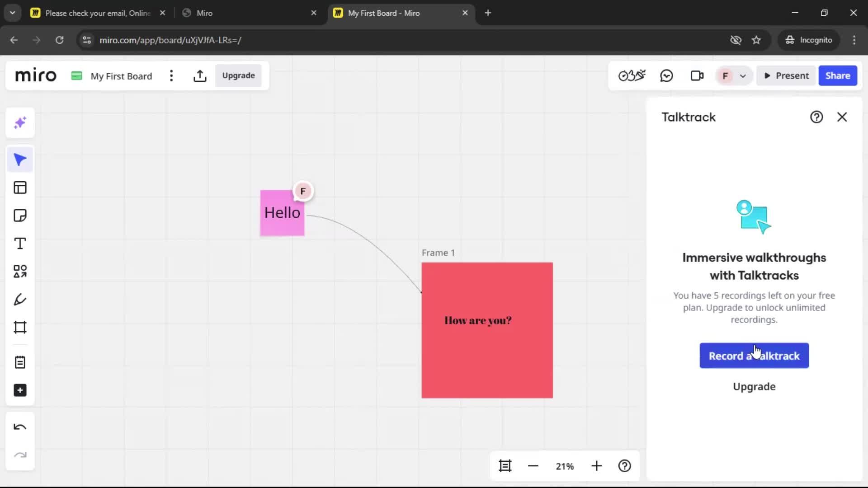Click the miro logo
This screenshot has height=488, width=868.
click(36, 75)
